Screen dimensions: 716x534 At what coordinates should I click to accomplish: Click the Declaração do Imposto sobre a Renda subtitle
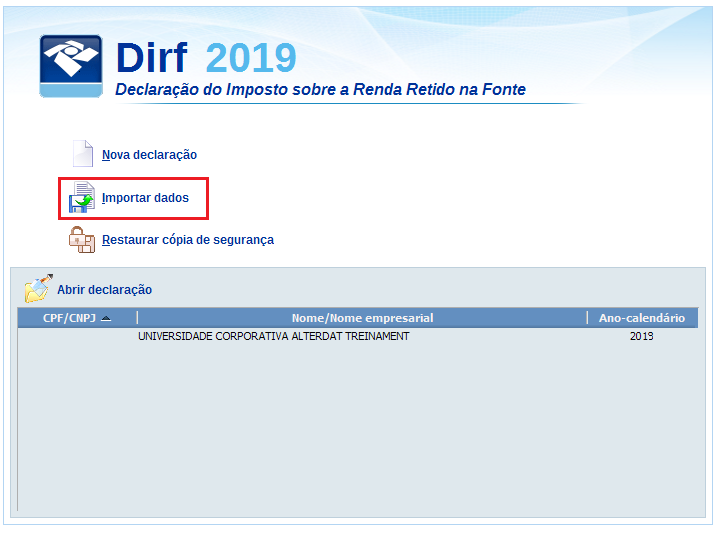[320, 90]
